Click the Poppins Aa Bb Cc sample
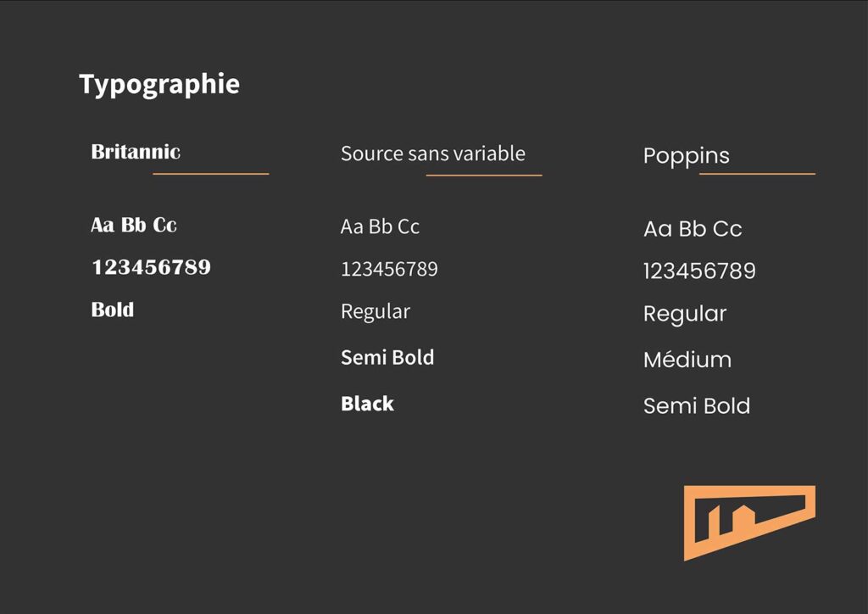The image size is (868, 614). tap(693, 229)
